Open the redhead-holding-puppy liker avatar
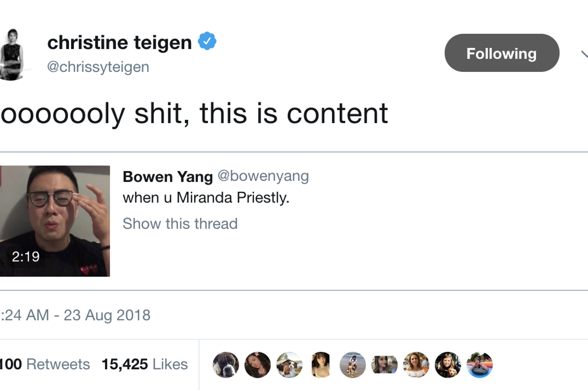This screenshot has height=390, width=588. [448, 365]
